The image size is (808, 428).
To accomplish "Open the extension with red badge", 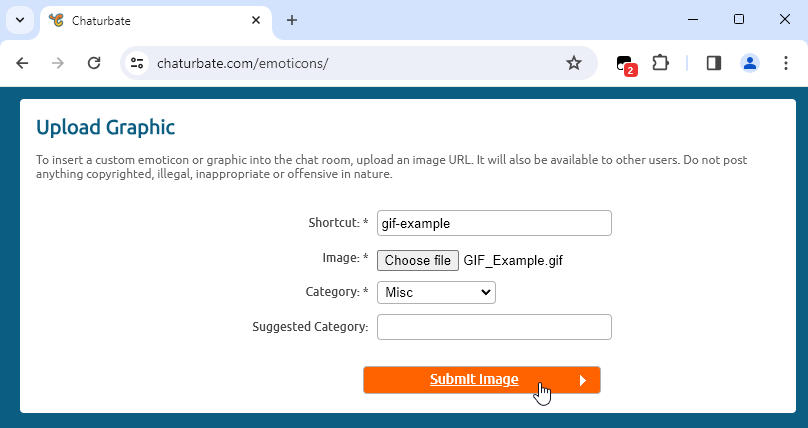I will pyautogui.click(x=626, y=64).
